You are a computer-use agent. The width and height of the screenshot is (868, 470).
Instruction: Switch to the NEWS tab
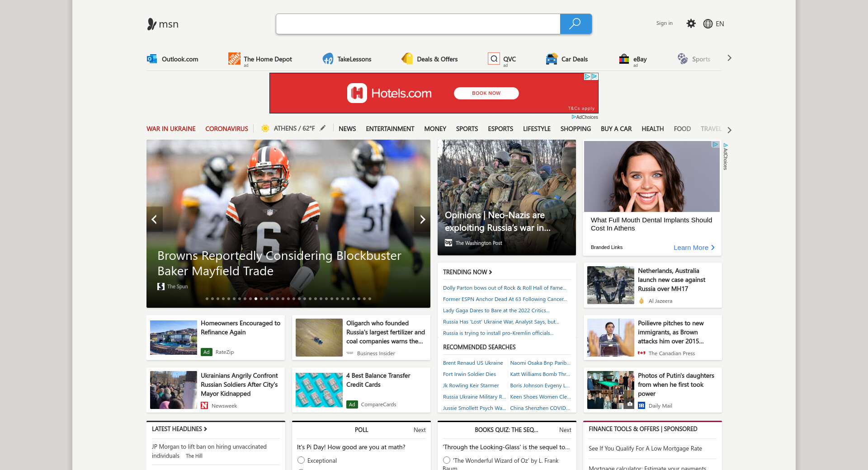click(x=347, y=129)
